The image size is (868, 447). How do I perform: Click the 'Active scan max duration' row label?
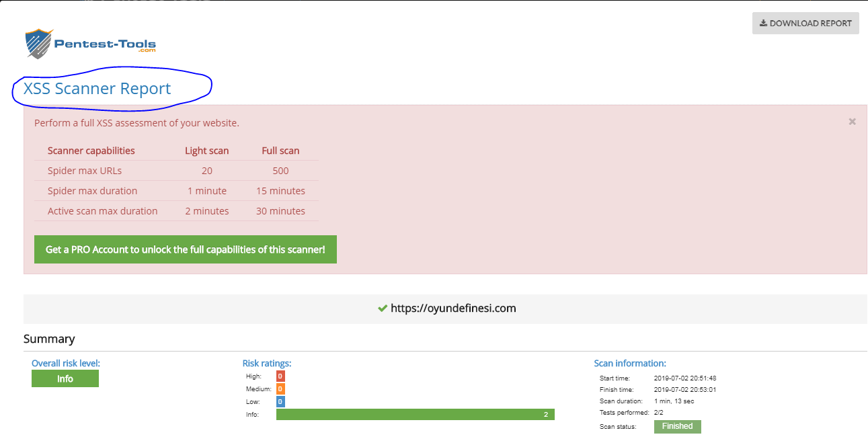point(103,211)
